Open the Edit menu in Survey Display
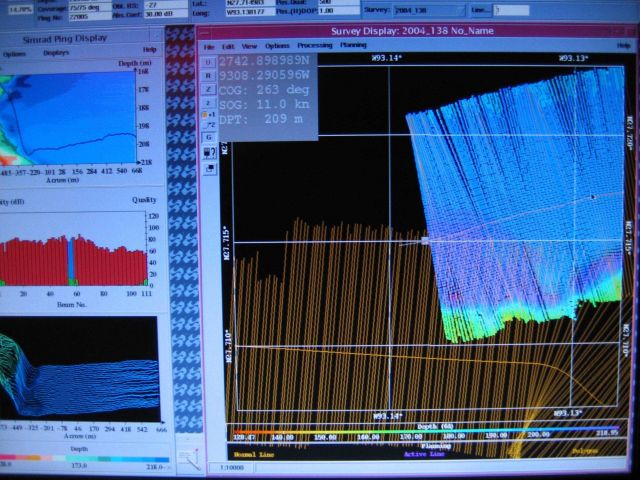Viewport: 640px width, 480px height. (x=228, y=47)
